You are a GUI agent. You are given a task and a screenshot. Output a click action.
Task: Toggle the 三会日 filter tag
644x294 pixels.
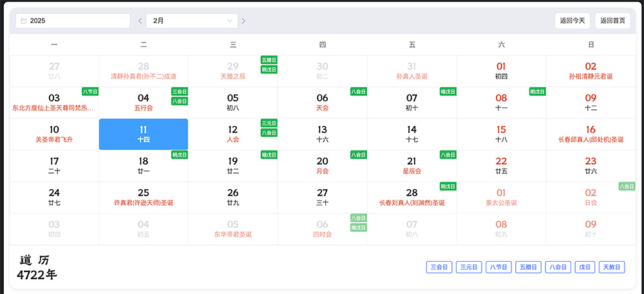pyautogui.click(x=439, y=267)
